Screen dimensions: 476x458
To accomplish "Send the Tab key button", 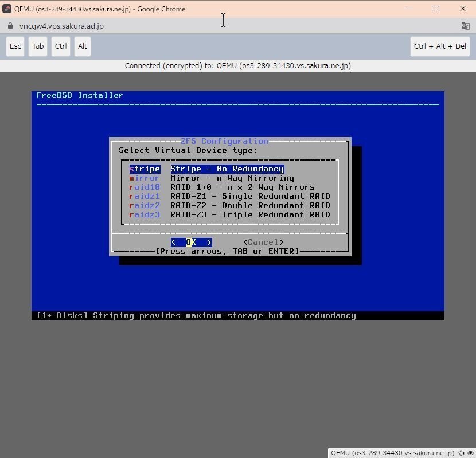I will 38,46.
